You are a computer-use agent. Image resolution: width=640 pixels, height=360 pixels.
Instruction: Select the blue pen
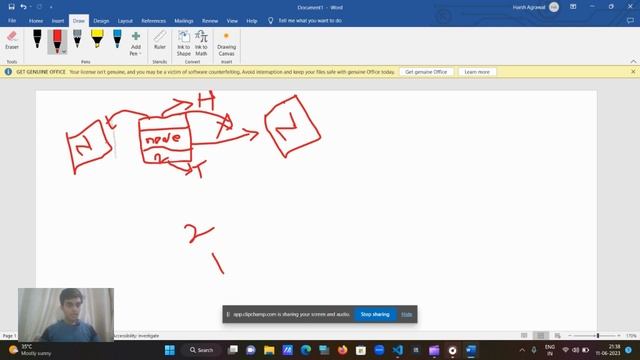click(x=117, y=40)
